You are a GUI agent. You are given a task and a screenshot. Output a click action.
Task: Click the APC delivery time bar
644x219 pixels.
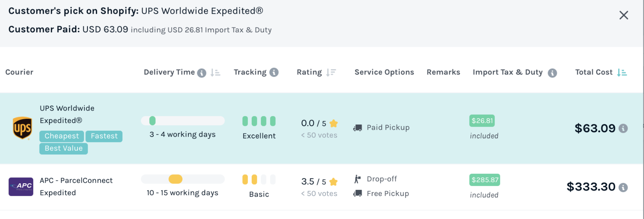tap(183, 179)
